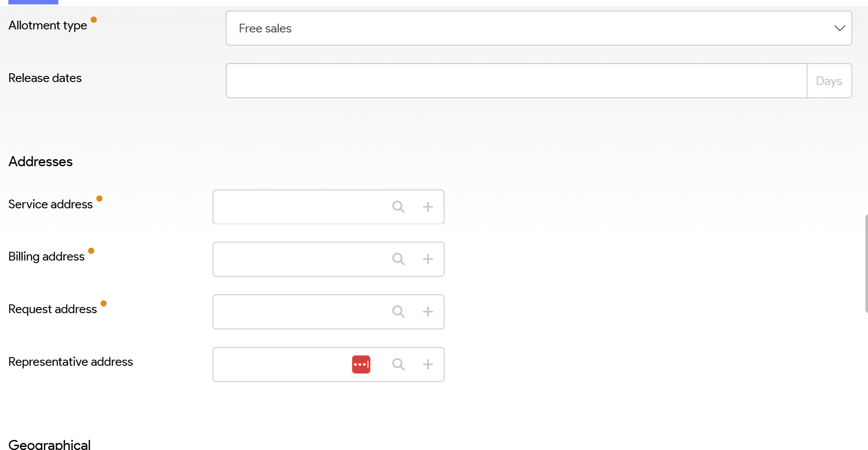
Task: Expand dropdown using the chevron arrow
Action: coord(840,28)
